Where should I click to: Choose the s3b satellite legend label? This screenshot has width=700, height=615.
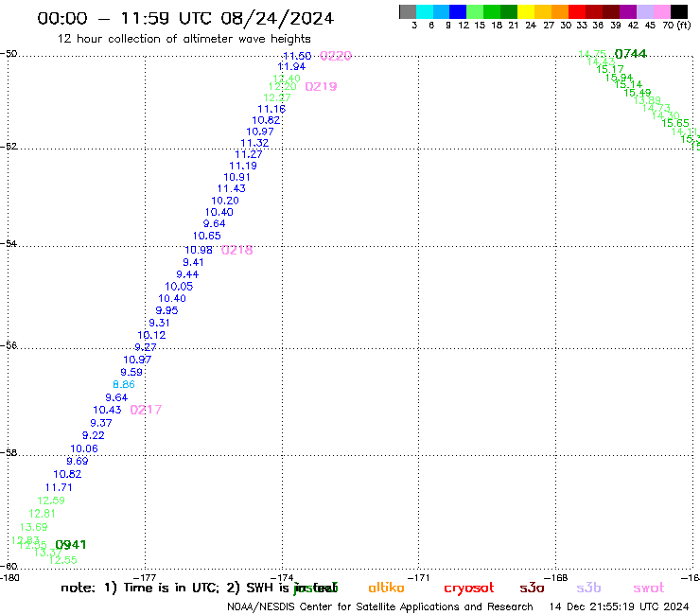[588, 588]
